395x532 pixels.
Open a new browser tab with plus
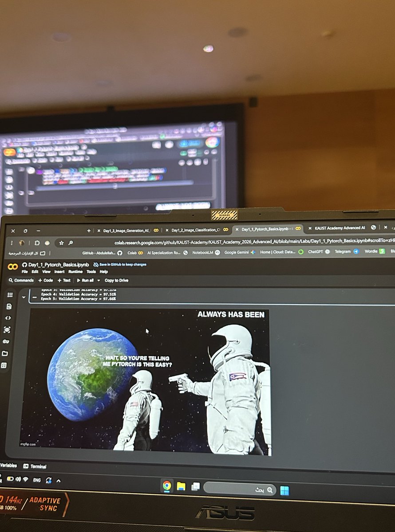pos(89,231)
